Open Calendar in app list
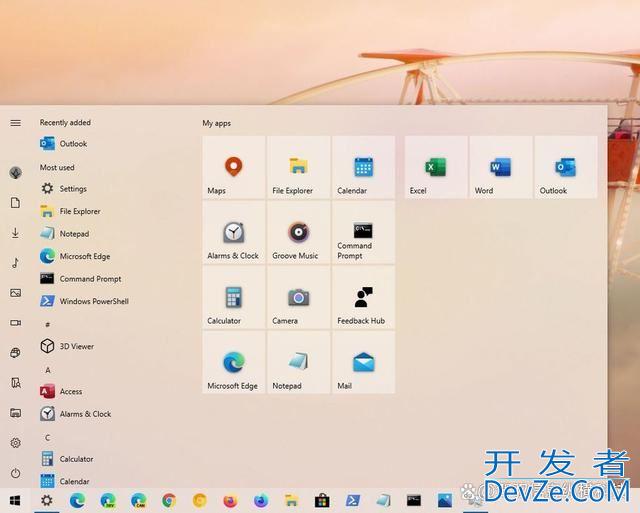 coord(64,481)
